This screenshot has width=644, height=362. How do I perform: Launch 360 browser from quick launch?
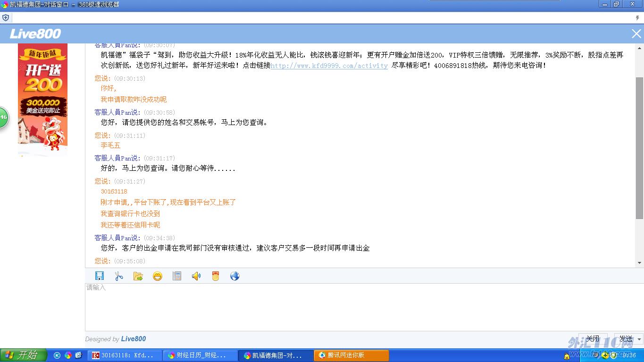pos(68,355)
